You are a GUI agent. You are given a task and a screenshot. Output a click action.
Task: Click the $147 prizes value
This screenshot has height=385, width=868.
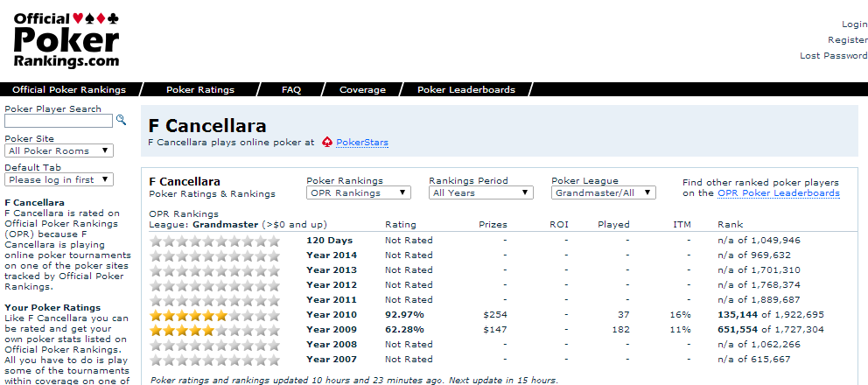[x=495, y=330]
